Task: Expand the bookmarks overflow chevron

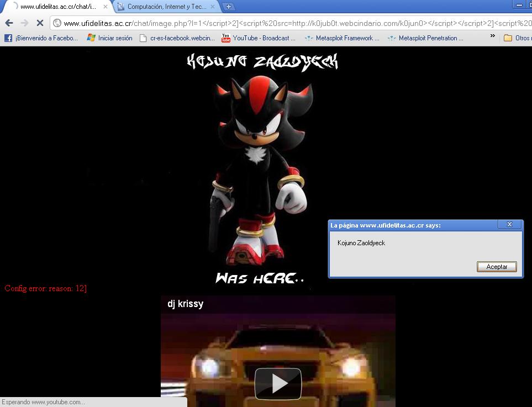Action: pos(493,35)
